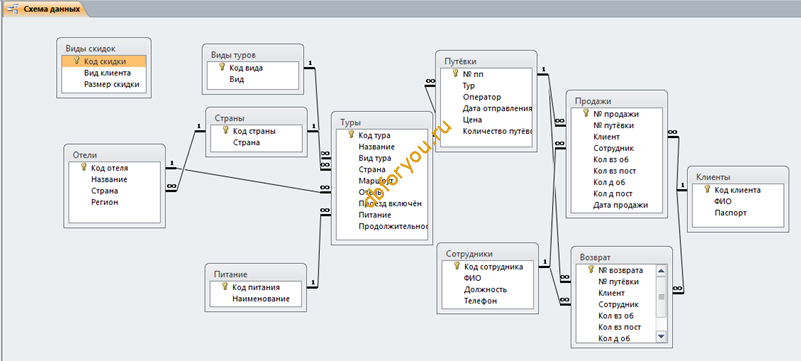Click key icon beside Код страны
This screenshot has width=801, height=361.
225,130
